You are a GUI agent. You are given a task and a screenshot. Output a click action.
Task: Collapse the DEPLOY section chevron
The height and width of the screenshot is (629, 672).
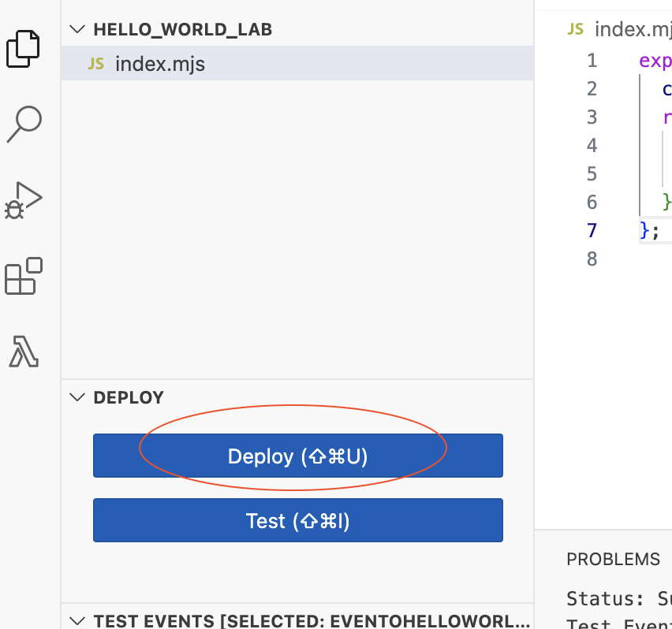(x=77, y=397)
